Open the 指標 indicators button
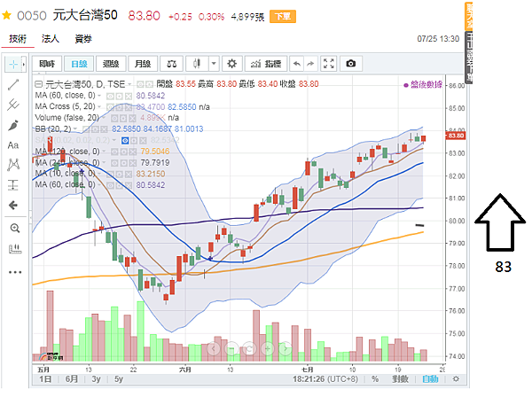This screenshot has height=397, width=532. (266, 64)
